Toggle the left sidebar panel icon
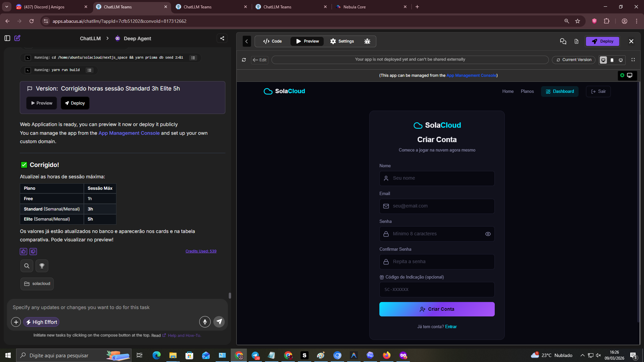This screenshot has height=362, width=644. 7,38
